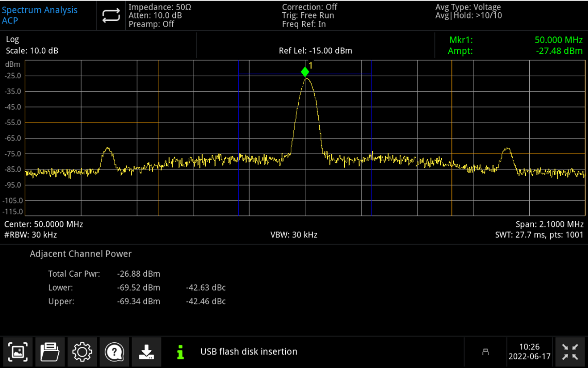Toggle the continuous sweep mode icon
This screenshot has height=368, width=588.
111,15
